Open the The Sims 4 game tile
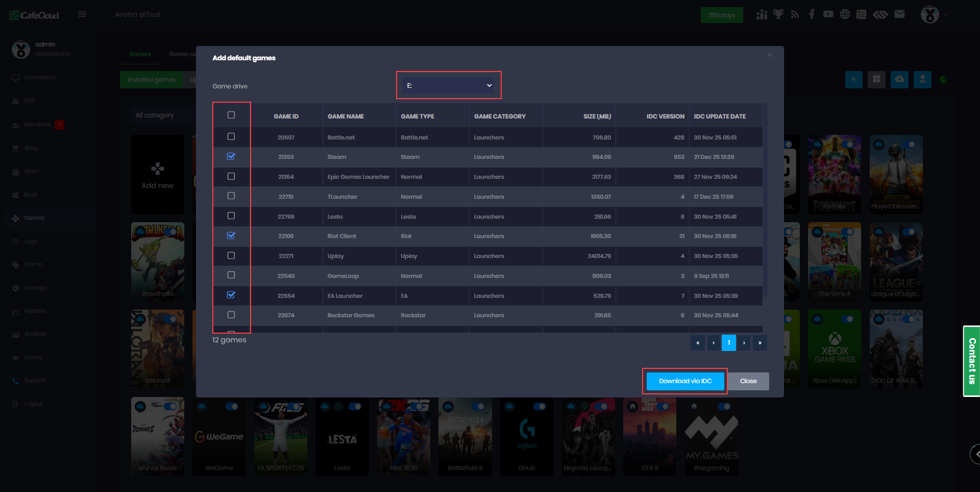The image size is (980, 492). [835, 262]
